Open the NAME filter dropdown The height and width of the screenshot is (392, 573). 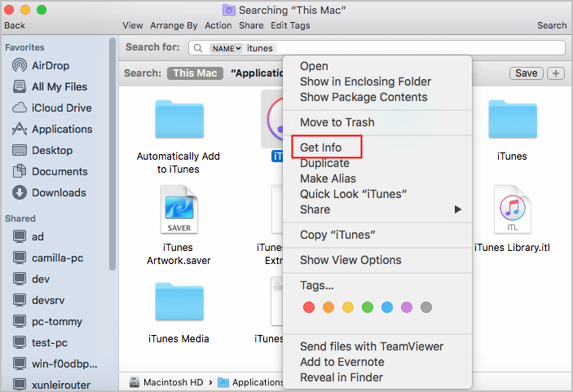(226, 49)
